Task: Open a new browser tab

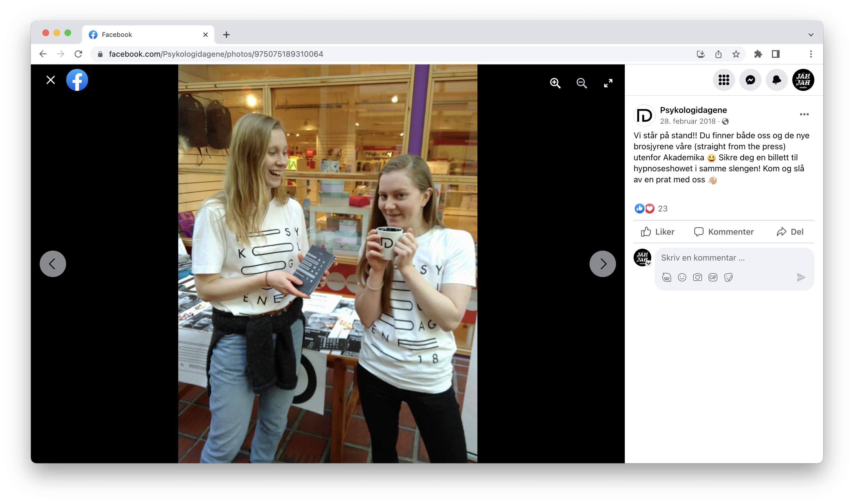Action: click(226, 35)
